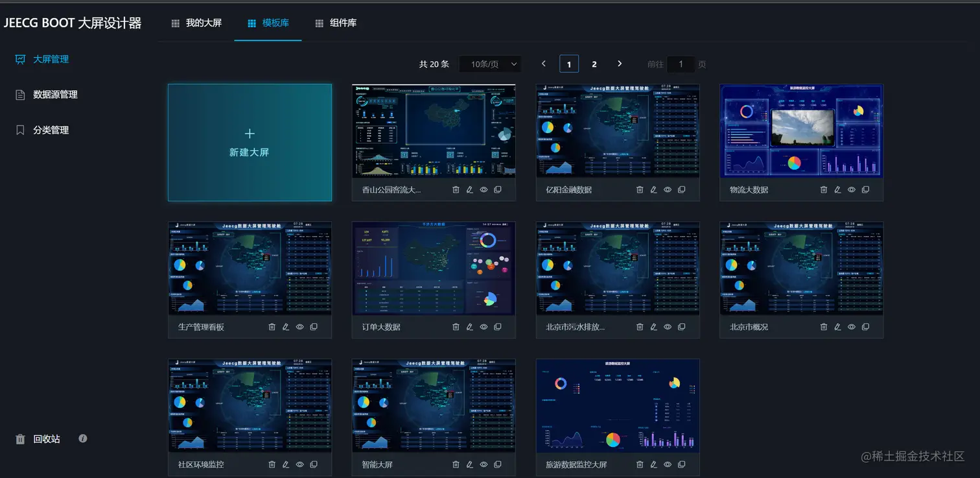Switch to the 组件库 tab
The height and width of the screenshot is (478, 980).
click(x=336, y=23)
